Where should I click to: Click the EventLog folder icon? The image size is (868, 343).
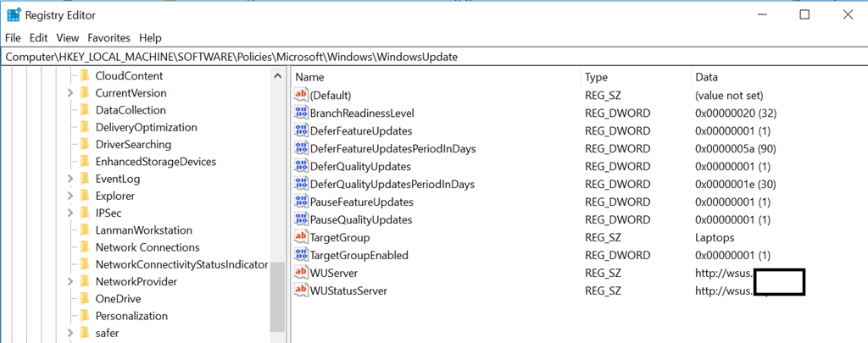click(x=85, y=179)
